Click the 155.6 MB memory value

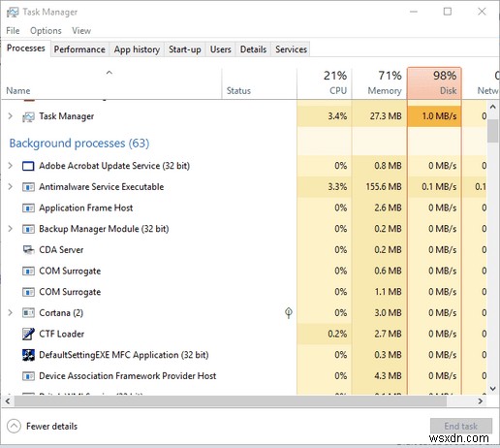(x=384, y=187)
